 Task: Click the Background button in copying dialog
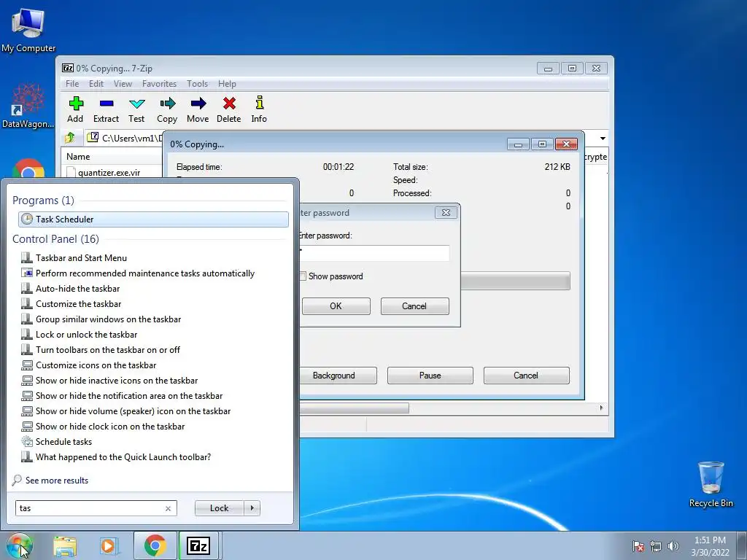pyautogui.click(x=338, y=376)
